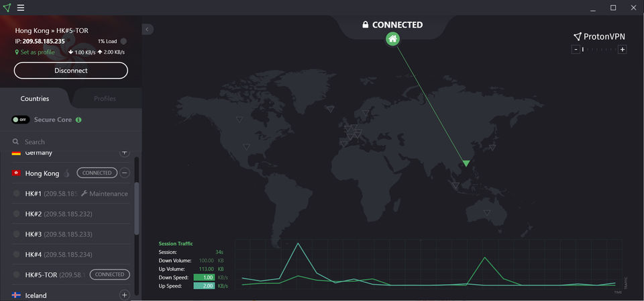Click the zoom in plus icon
The height and width of the screenshot is (301, 644).
pyautogui.click(x=623, y=49)
